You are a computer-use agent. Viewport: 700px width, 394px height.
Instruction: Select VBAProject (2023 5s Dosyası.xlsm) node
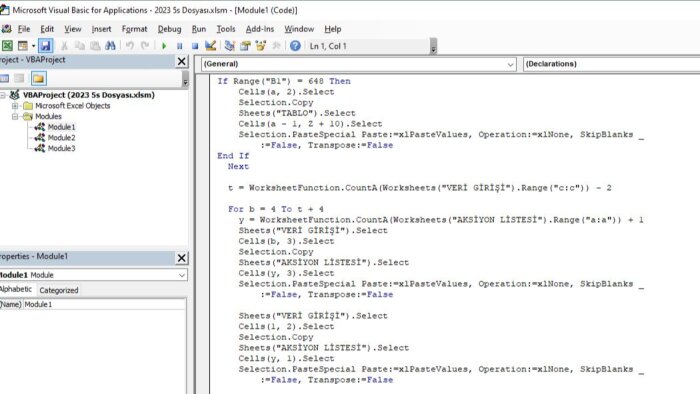click(x=89, y=95)
